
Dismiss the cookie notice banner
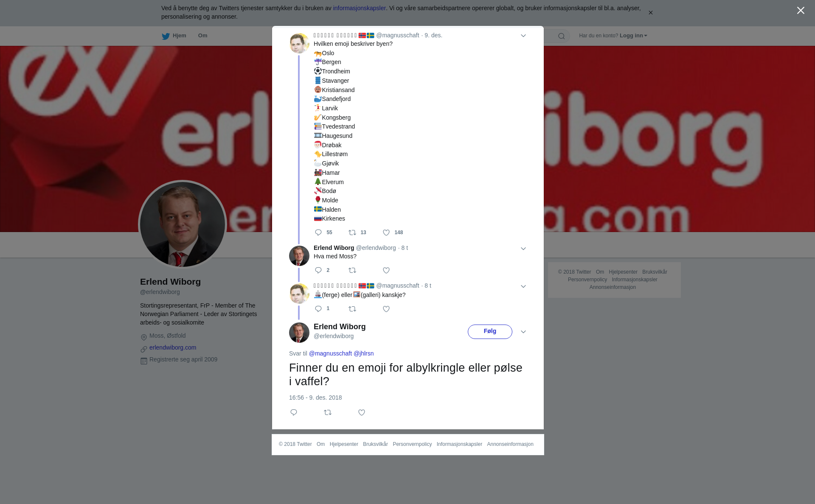650,13
